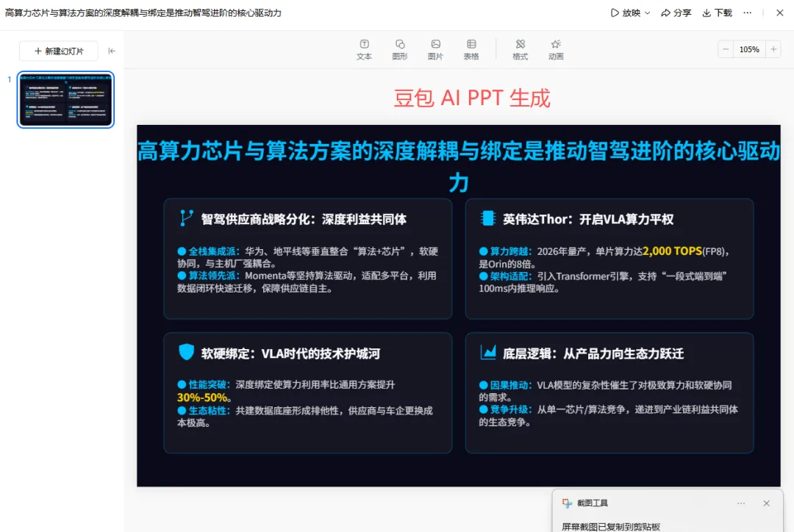Viewport: 794px width, 532px height.
Task: Click the branch icon beside 智驾供应商战略分化
Action: [x=186, y=218]
